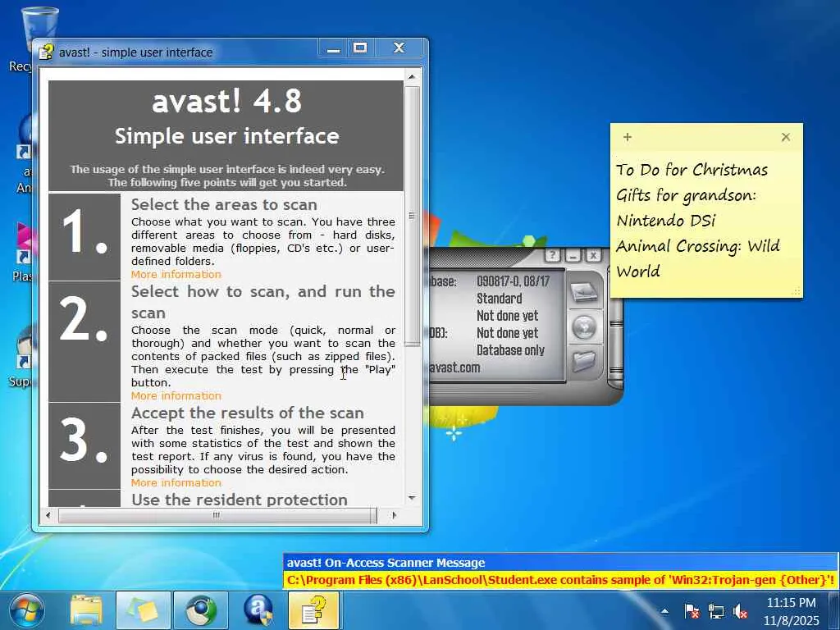Click the clock showing 11:15 PM
Viewport: 840px width, 630px height.
[791, 603]
